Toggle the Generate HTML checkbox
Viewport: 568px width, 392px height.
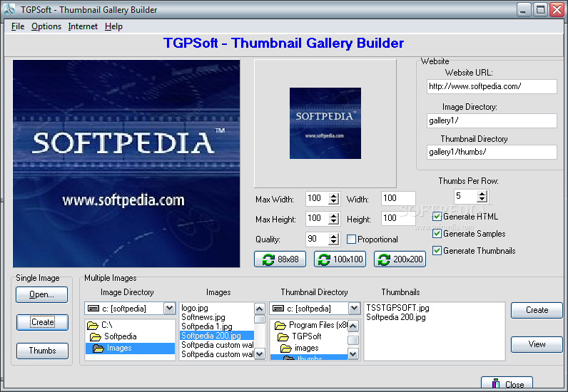[437, 217]
